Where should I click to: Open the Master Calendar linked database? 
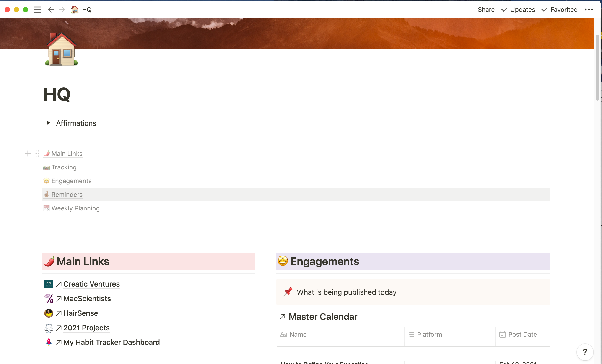pyautogui.click(x=322, y=317)
